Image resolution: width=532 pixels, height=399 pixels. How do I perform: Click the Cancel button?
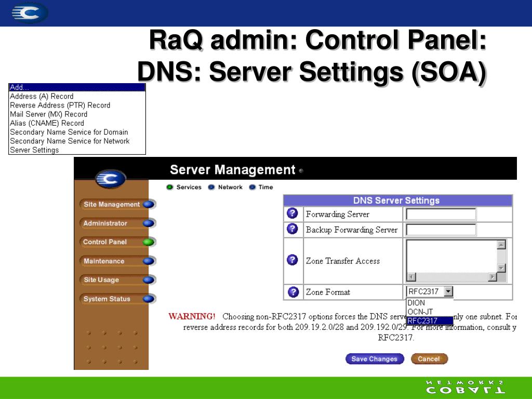pyautogui.click(x=429, y=359)
